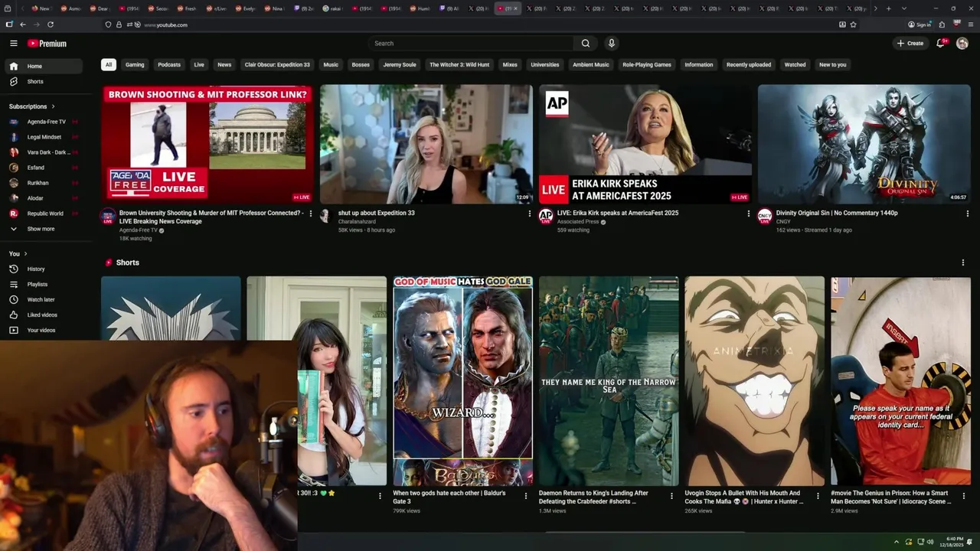Click the YouTube search field
Image resolution: width=980 pixels, height=551 pixels.
tap(471, 44)
